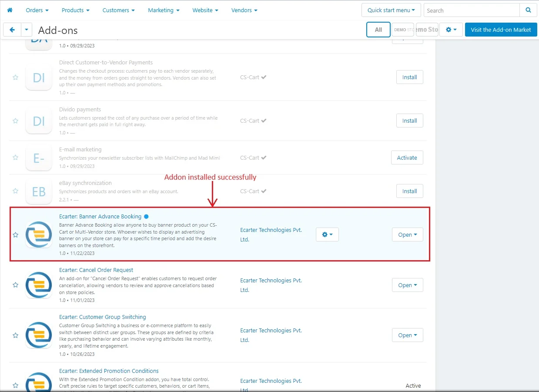Open the eBay synchronization EB icon
This screenshot has height=392, width=539.
pyautogui.click(x=39, y=191)
